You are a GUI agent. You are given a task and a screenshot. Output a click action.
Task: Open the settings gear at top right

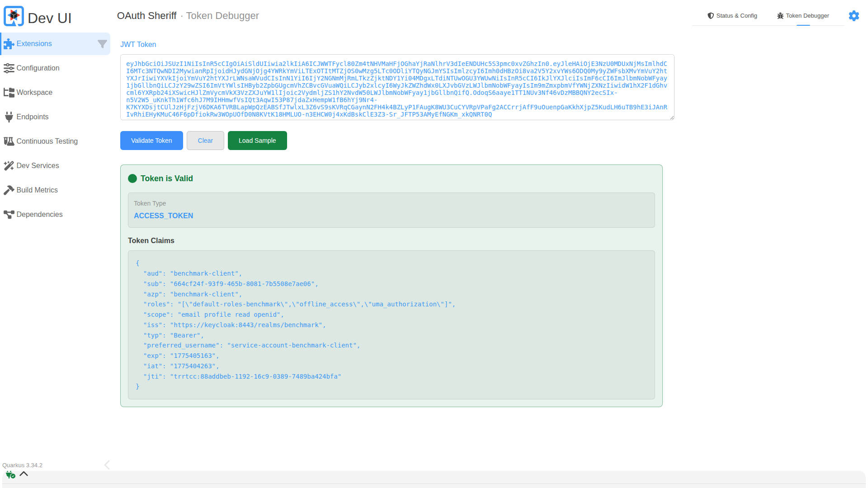click(854, 16)
